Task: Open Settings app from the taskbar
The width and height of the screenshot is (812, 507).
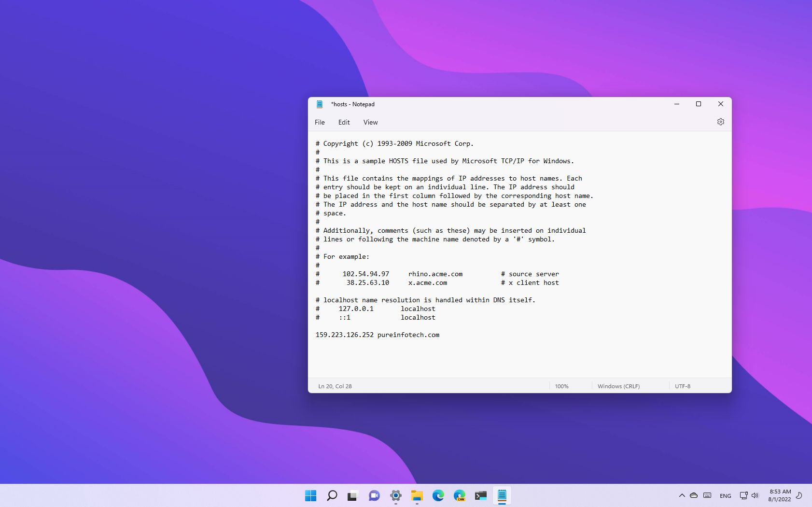Action: [396, 495]
